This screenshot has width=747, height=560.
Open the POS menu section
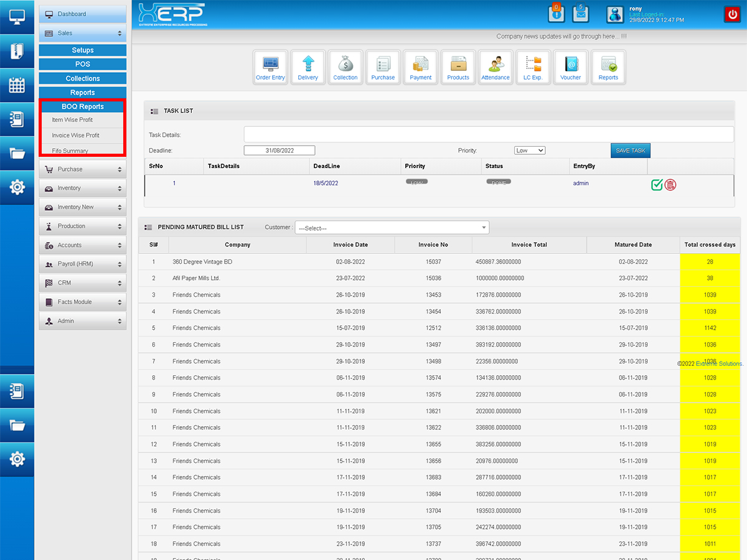point(82,64)
